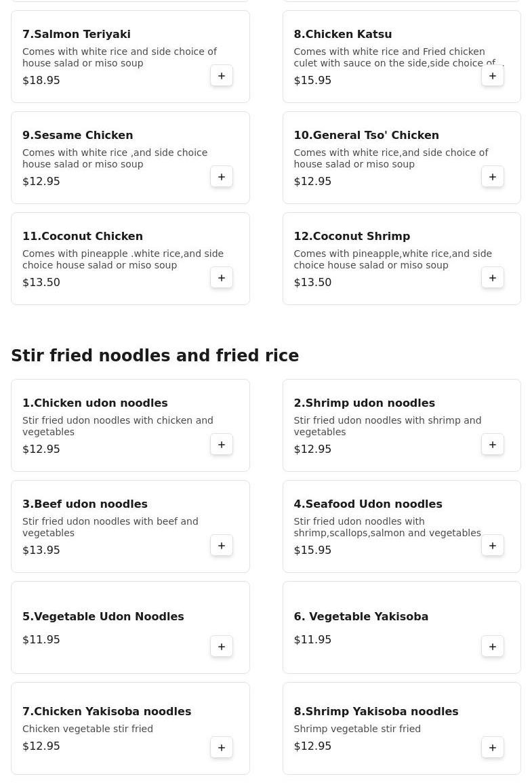Open the Salmon Teriyaki item title
Screen dimensions: 532x783
77,35
